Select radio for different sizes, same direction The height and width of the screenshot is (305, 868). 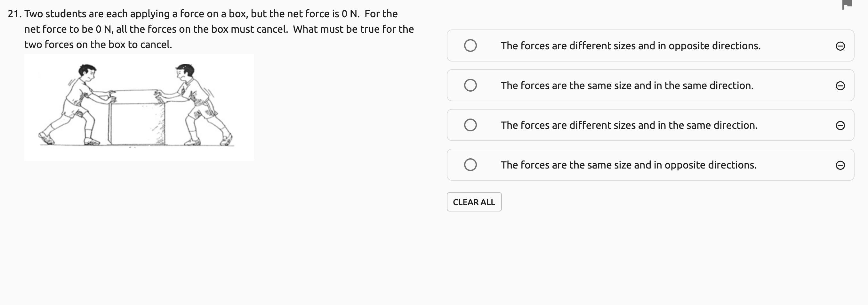470,125
